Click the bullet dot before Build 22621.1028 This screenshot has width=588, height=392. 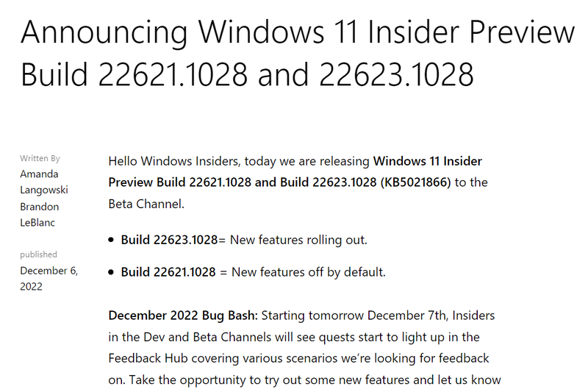[112, 273]
